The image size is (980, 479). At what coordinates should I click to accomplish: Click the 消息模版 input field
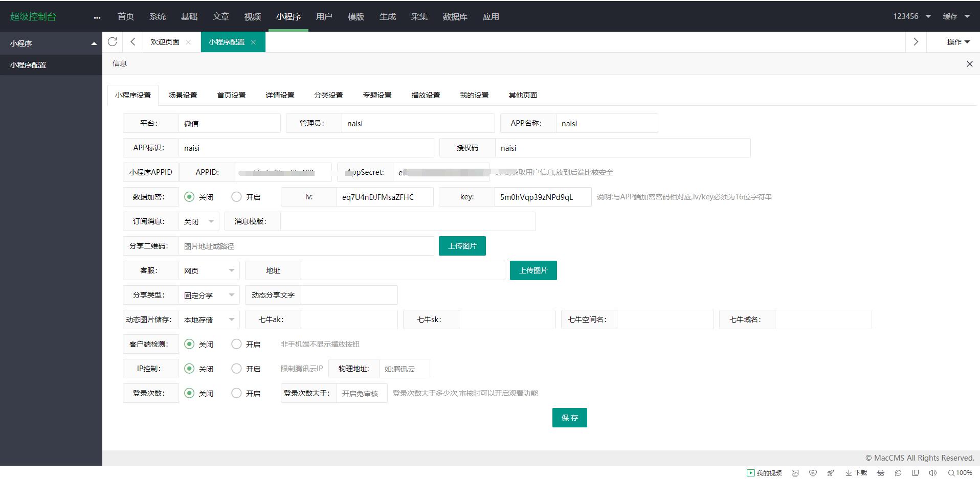click(408, 221)
